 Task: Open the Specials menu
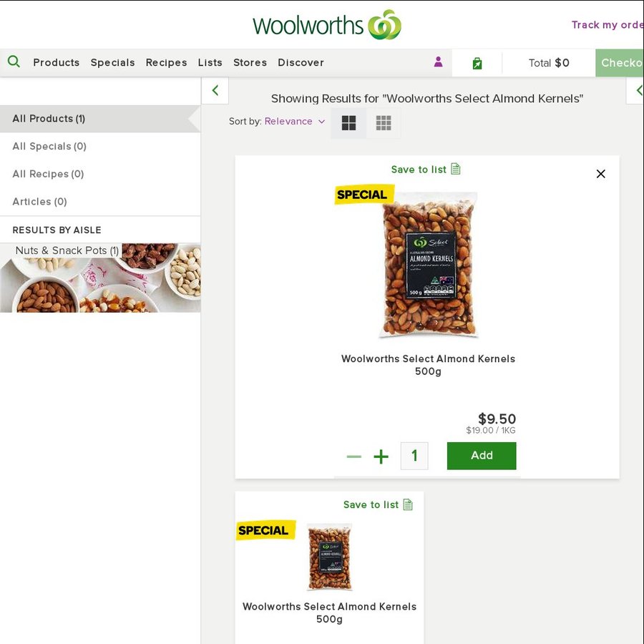112,62
